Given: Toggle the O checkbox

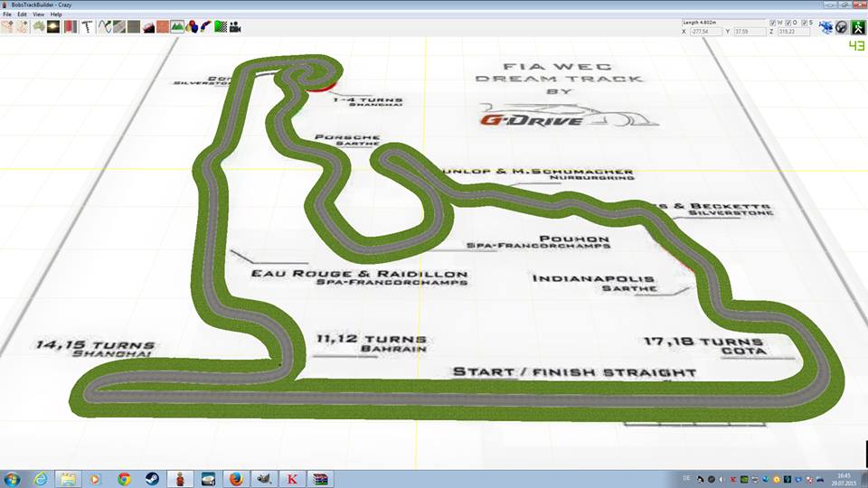Looking at the screenshot, I should point(788,23).
